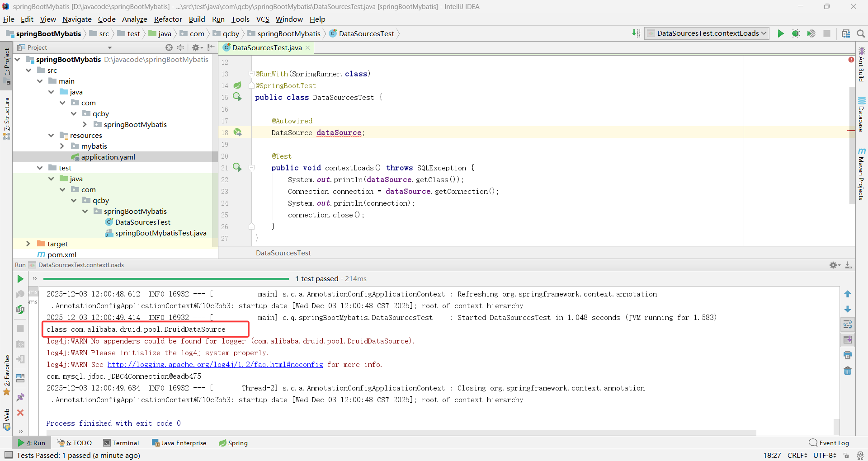Open Search Everywhere magnifier icon
The height and width of the screenshot is (461, 868).
(861, 33)
